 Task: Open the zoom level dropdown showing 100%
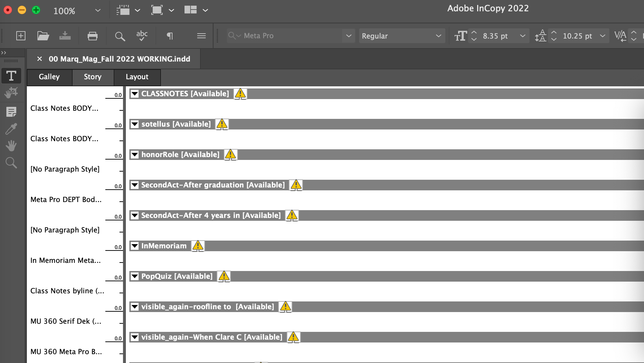point(98,11)
